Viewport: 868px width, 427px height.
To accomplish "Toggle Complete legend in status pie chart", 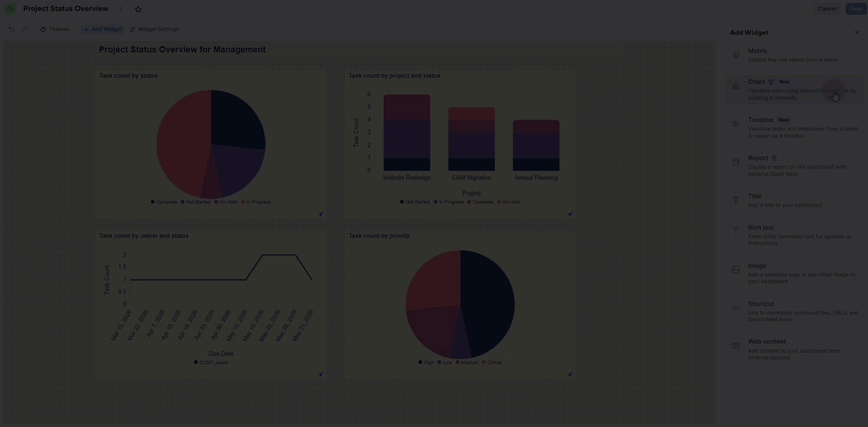I will [x=164, y=202].
